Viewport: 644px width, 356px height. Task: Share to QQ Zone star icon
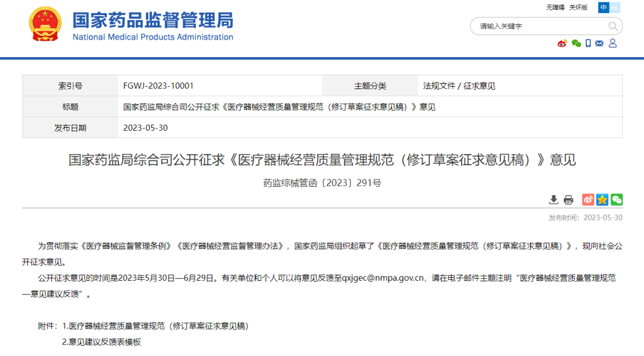(x=602, y=200)
